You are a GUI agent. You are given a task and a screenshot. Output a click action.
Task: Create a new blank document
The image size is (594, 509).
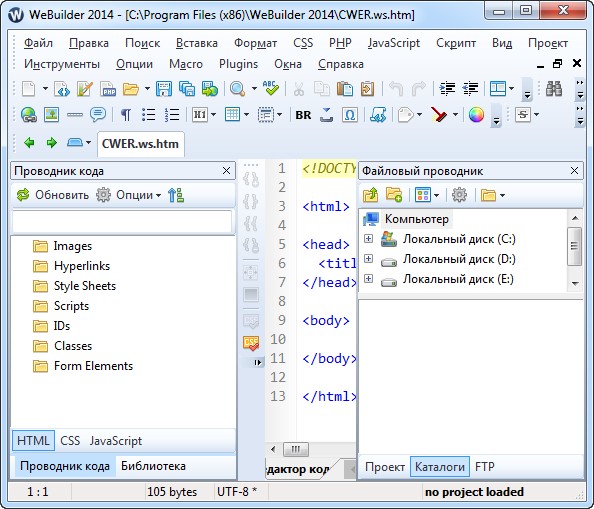pyautogui.click(x=29, y=89)
